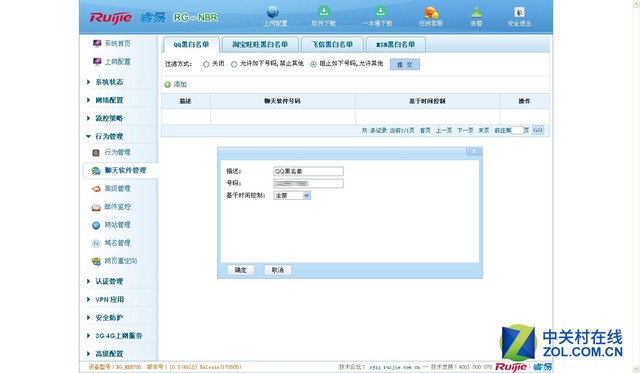Expand the 系统状态 sidebar section
Screen dimensions: 640x373
click(109, 82)
